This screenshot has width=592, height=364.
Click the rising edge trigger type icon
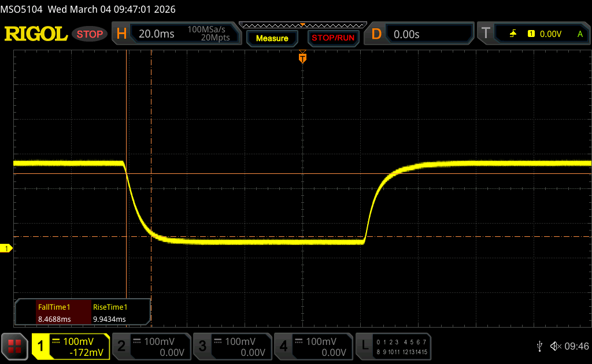click(x=513, y=34)
